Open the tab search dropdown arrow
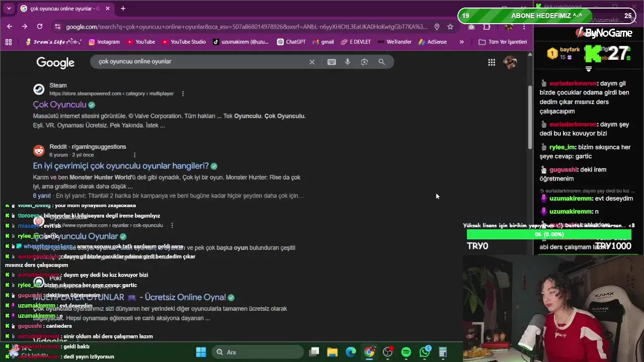The height and width of the screenshot is (362, 644). [x=9, y=9]
